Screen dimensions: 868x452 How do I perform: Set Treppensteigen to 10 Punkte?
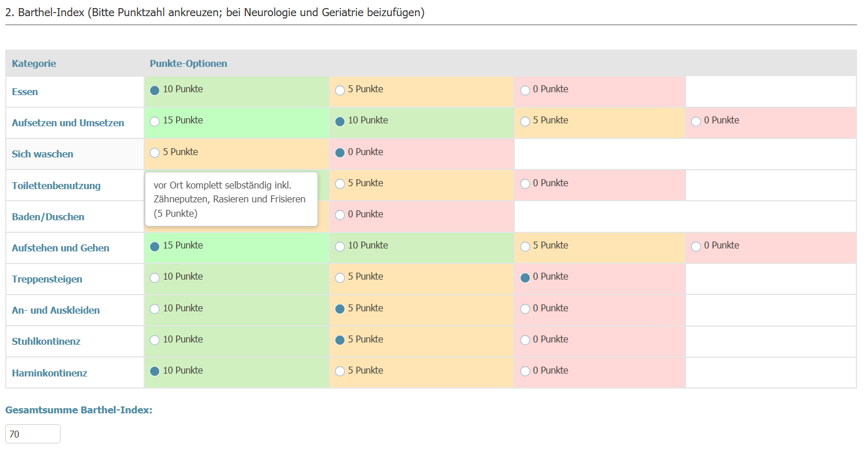[155, 277]
